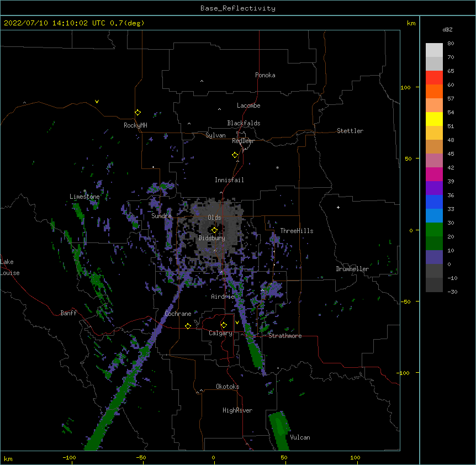Image resolution: width=476 pixels, height=465 pixels.
Task: Click the white asterisk marker east of Innisfail
Action: click(277, 167)
